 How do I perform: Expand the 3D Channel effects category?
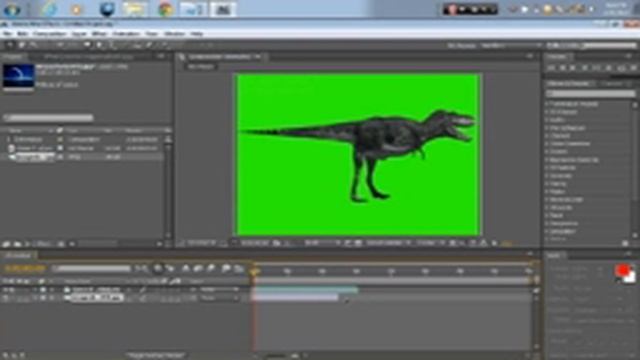point(547,112)
